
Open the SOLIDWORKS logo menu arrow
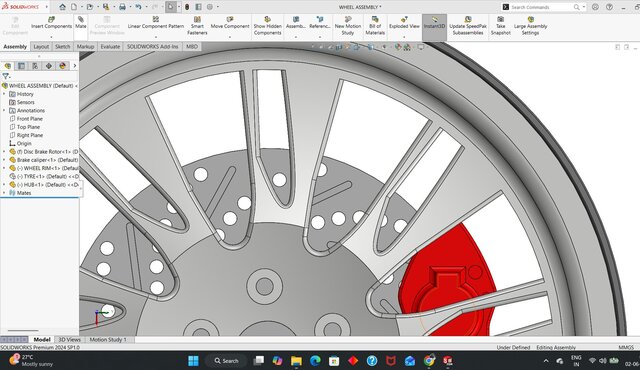coord(46,7)
